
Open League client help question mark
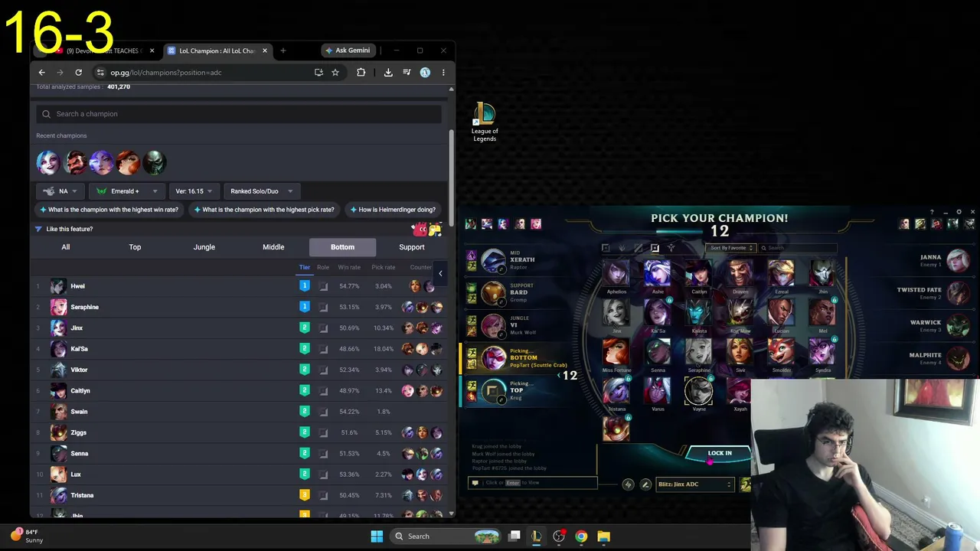coord(932,212)
